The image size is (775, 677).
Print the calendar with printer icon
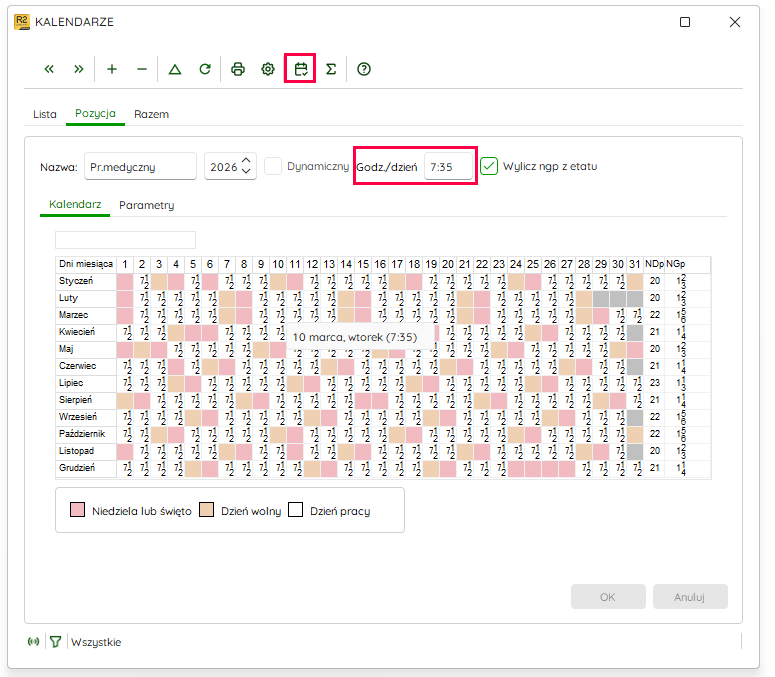(x=238, y=69)
